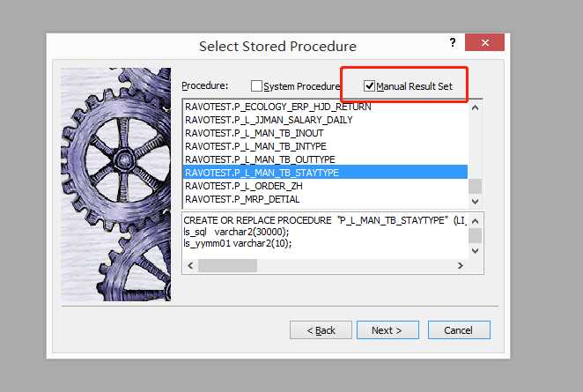Go to previous step with Back

[x=321, y=330]
